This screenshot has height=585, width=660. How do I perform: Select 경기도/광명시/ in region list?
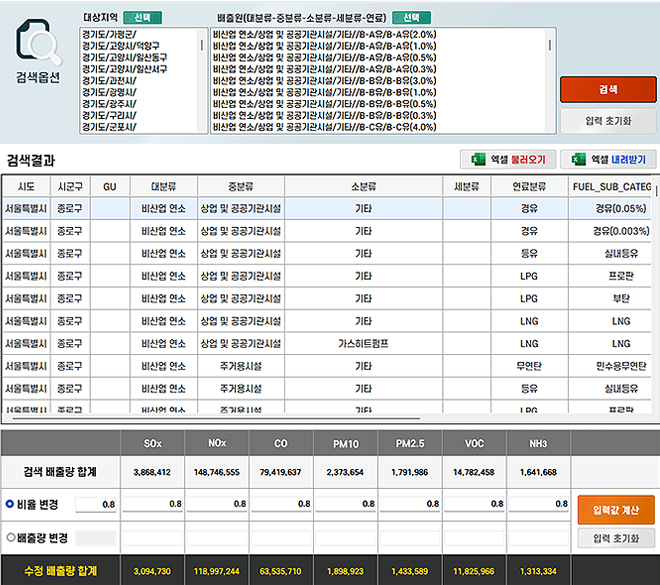(109, 92)
